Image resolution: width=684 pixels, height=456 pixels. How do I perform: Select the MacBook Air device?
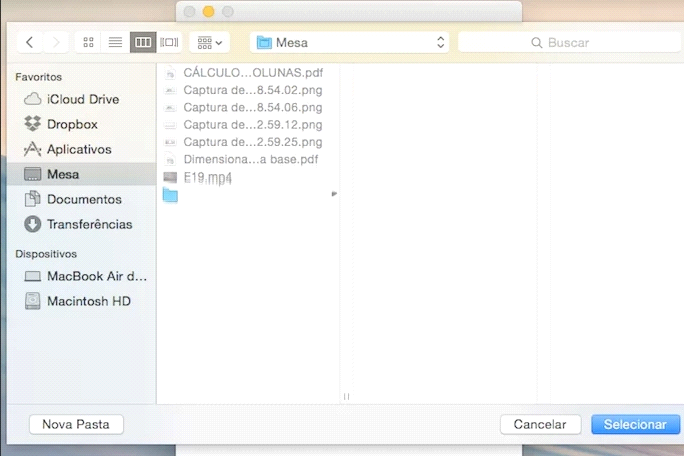click(x=82, y=276)
